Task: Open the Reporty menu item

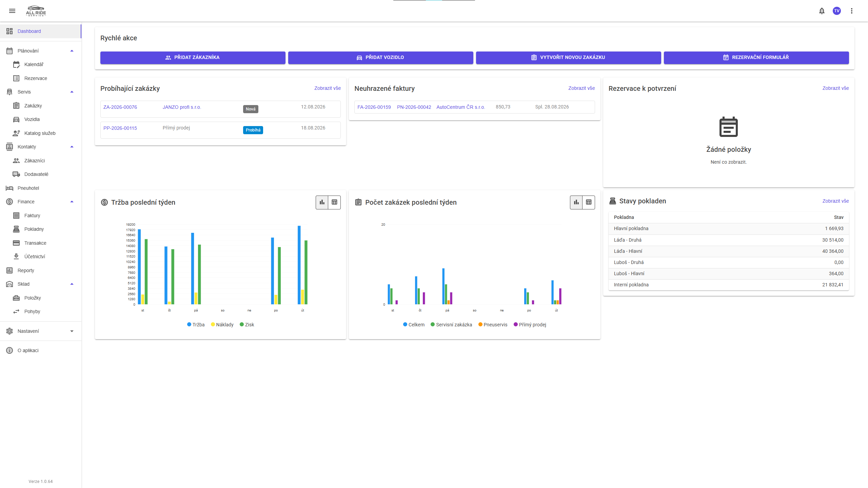Action: click(x=41, y=270)
